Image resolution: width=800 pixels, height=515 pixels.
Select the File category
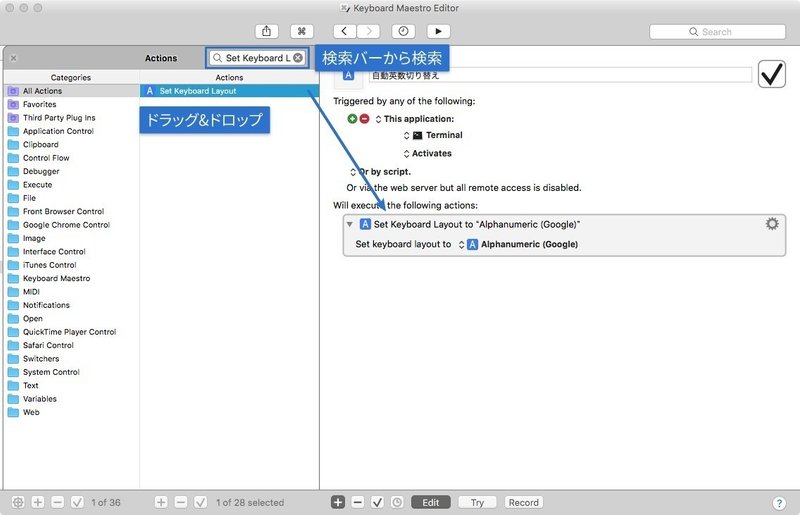click(72, 198)
